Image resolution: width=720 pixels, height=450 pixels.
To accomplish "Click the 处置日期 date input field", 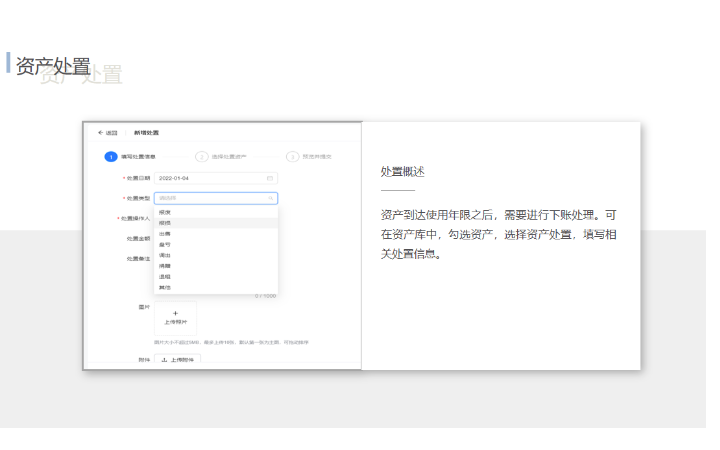I will coord(210,178).
